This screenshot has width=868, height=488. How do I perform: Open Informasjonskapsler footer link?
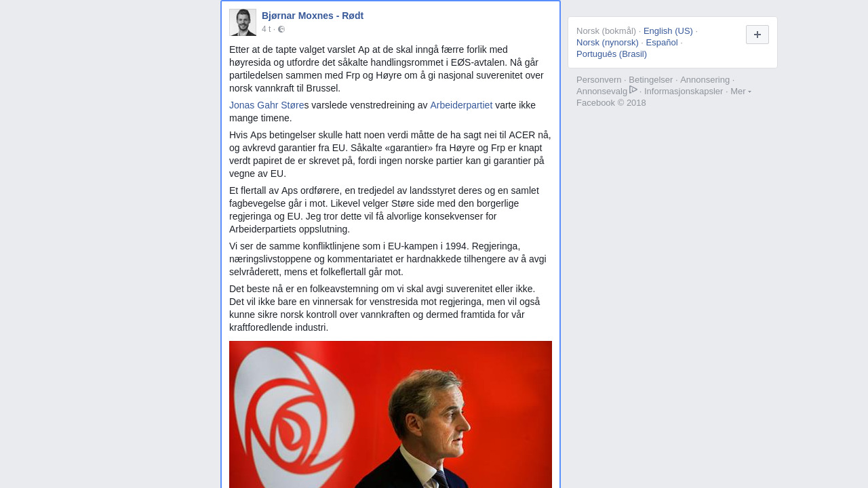[684, 91]
